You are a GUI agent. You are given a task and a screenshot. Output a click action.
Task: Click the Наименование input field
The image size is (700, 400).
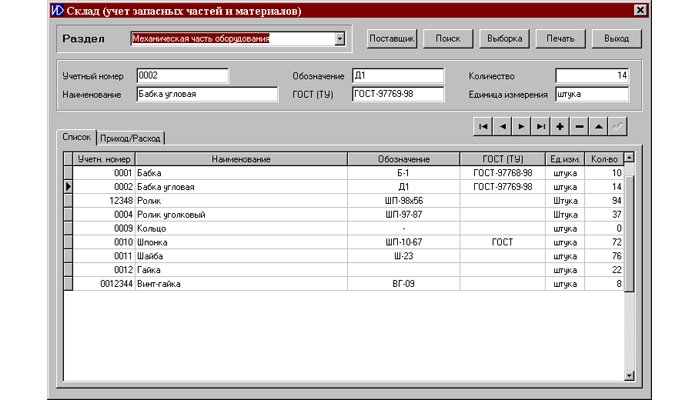point(207,94)
